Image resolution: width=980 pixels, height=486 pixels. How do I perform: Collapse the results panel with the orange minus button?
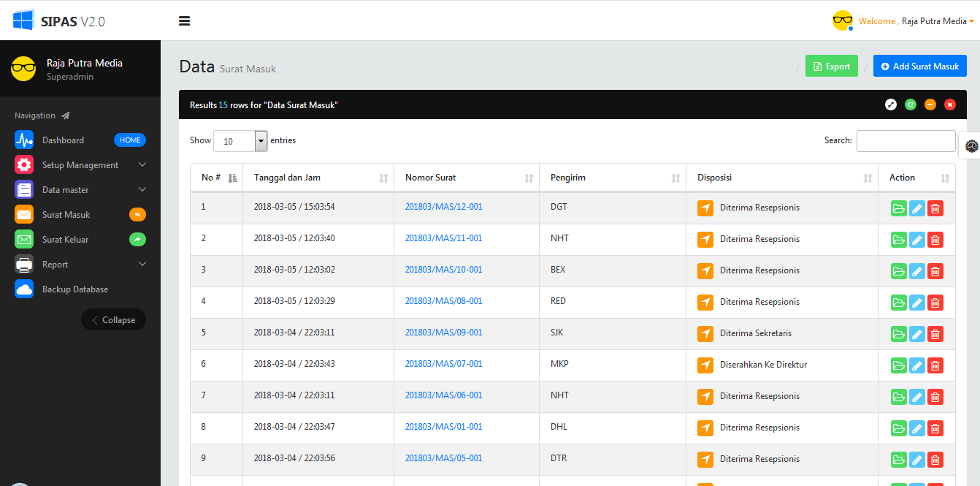coord(930,105)
